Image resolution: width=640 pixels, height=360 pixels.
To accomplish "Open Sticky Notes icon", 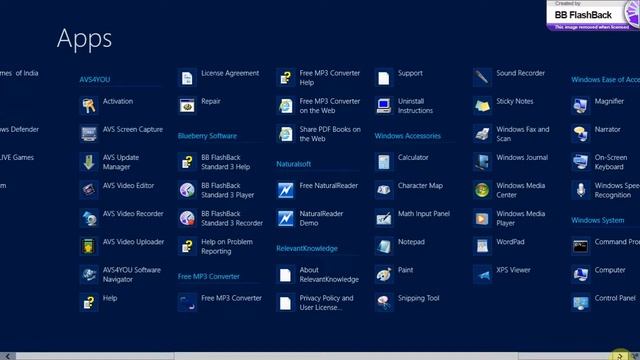I will [x=482, y=106].
